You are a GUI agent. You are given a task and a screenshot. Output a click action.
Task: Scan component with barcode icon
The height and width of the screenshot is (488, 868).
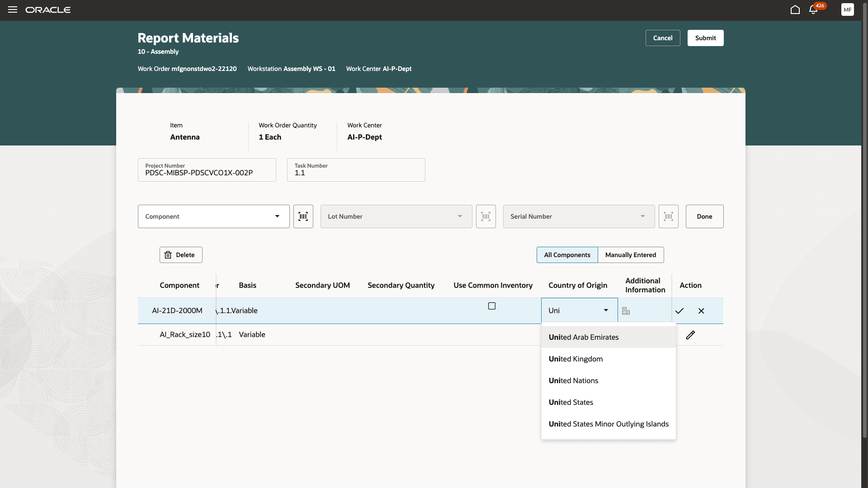click(x=303, y=216)
